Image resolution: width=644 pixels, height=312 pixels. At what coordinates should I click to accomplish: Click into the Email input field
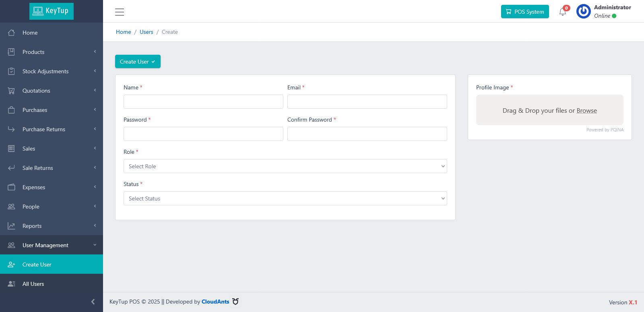click(x=367, y=102)
